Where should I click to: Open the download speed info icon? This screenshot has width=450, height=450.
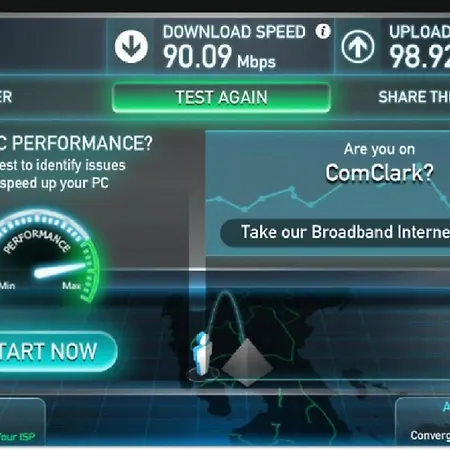pos(323,31)
